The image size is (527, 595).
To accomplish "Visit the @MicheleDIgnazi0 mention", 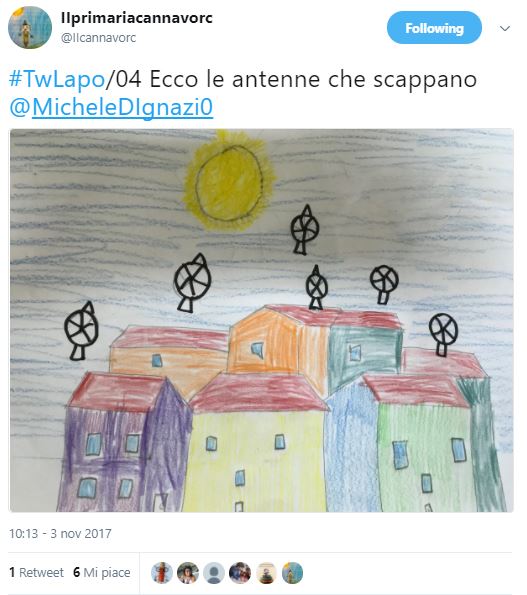I will [111, 107].
